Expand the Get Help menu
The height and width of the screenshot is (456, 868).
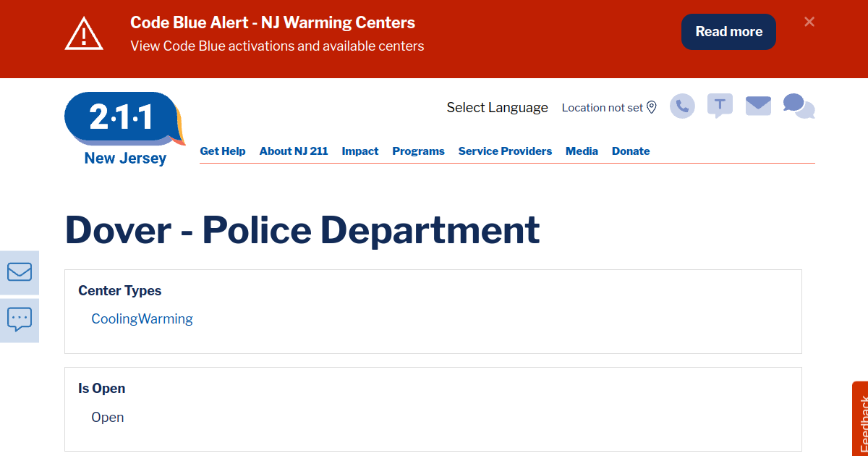(223, 151)
